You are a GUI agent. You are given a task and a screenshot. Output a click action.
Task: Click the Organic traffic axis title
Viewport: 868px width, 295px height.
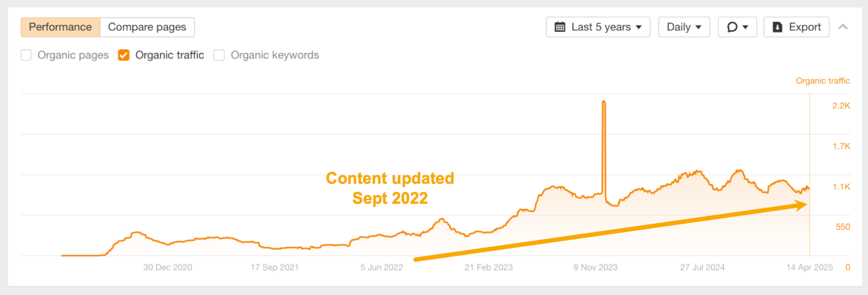(x=822, y=81)
